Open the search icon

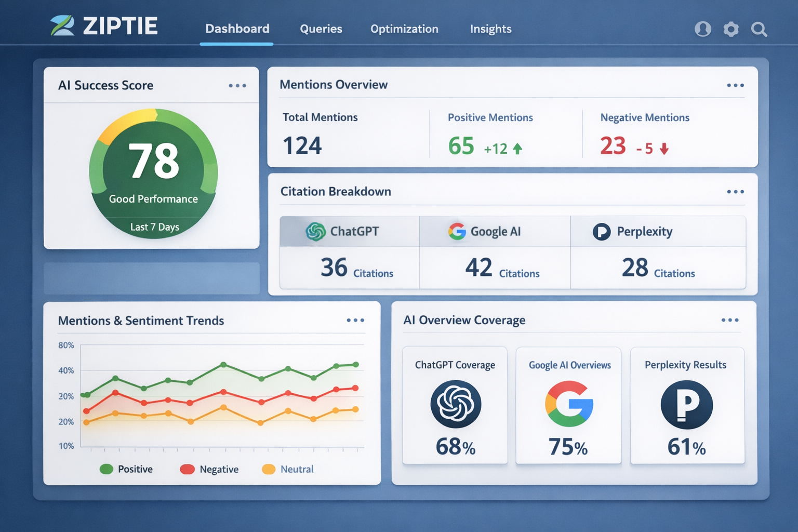(x=760, y=30)
